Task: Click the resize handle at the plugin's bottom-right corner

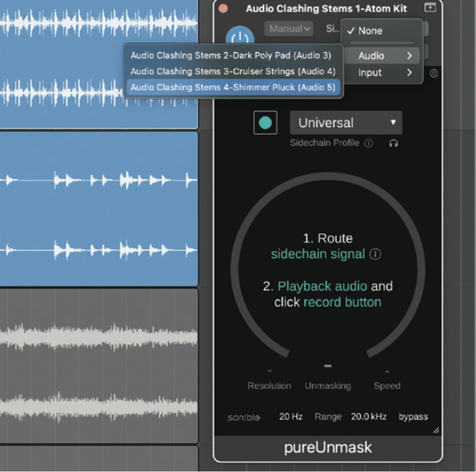Action: click(x=436, y=431)
